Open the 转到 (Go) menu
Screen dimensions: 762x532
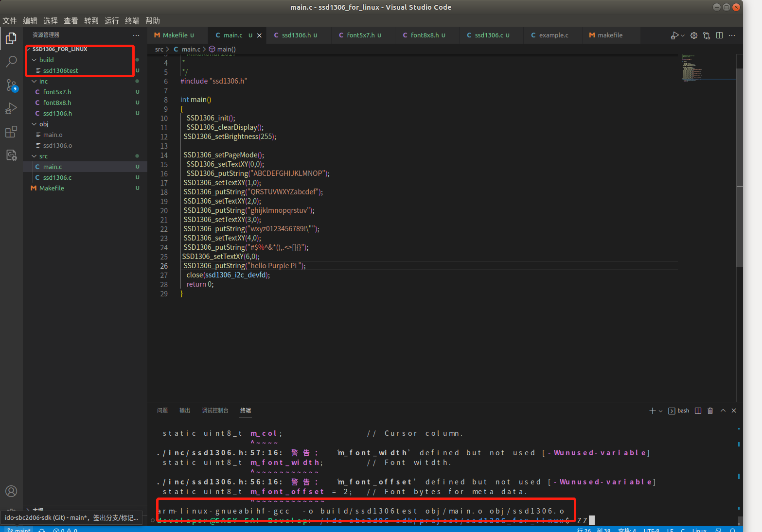pyautogui.click(x=91, y=20)
